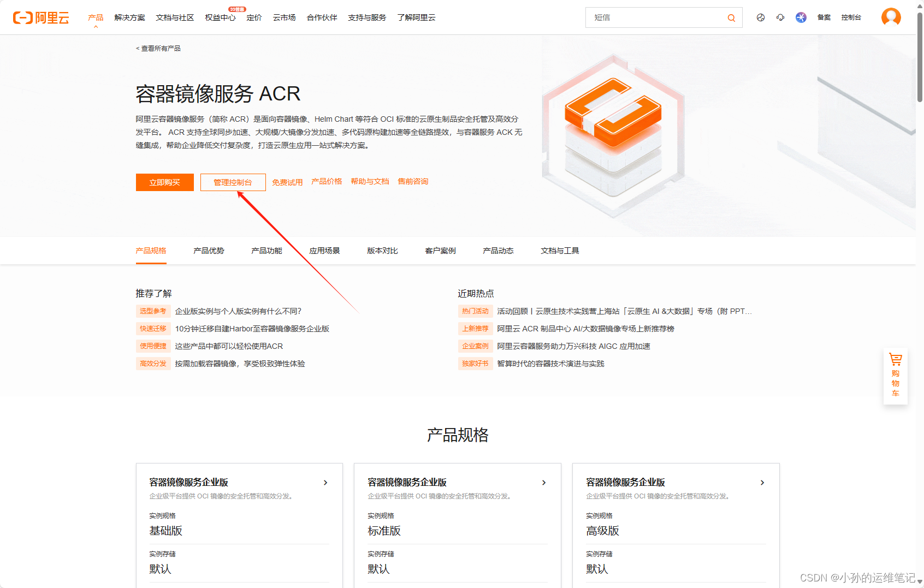Viewport: 924px width, 588px height.
Task: Open the globe language icon in header
Action: (761, 17)
